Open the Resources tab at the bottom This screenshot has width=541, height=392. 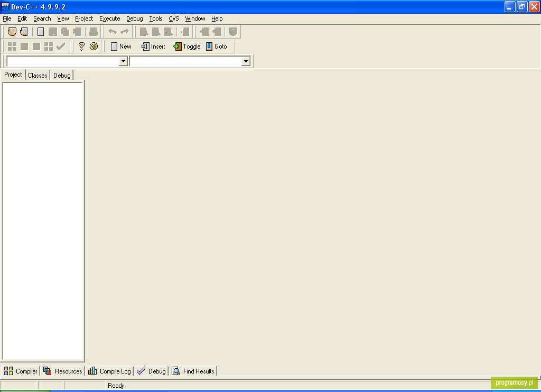[x=63, y=371]
